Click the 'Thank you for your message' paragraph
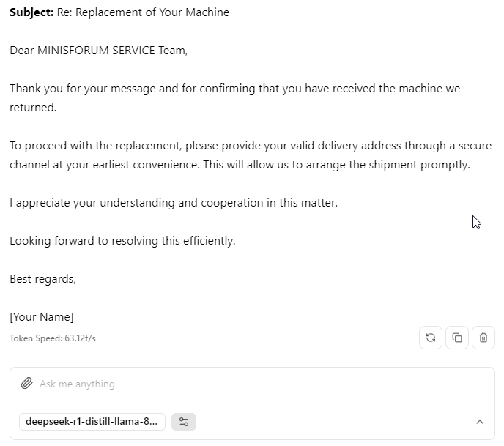 (x=235, y=97)
